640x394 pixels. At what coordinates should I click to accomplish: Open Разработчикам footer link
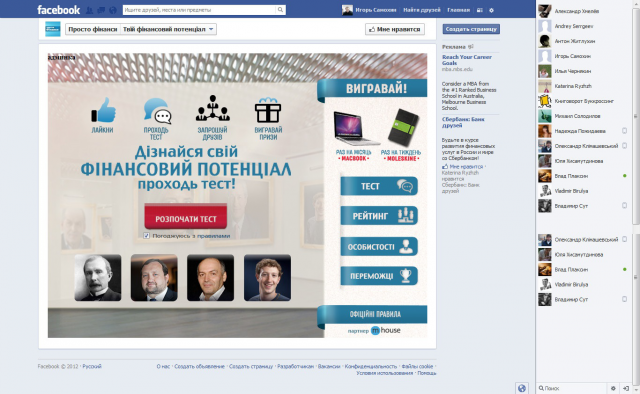[x=296, y=366]
